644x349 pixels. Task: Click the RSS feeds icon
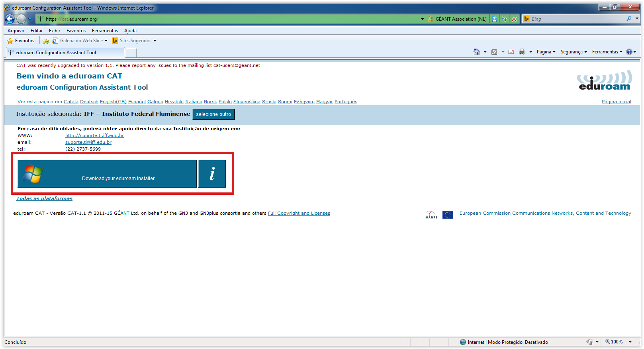pos(494,52)
